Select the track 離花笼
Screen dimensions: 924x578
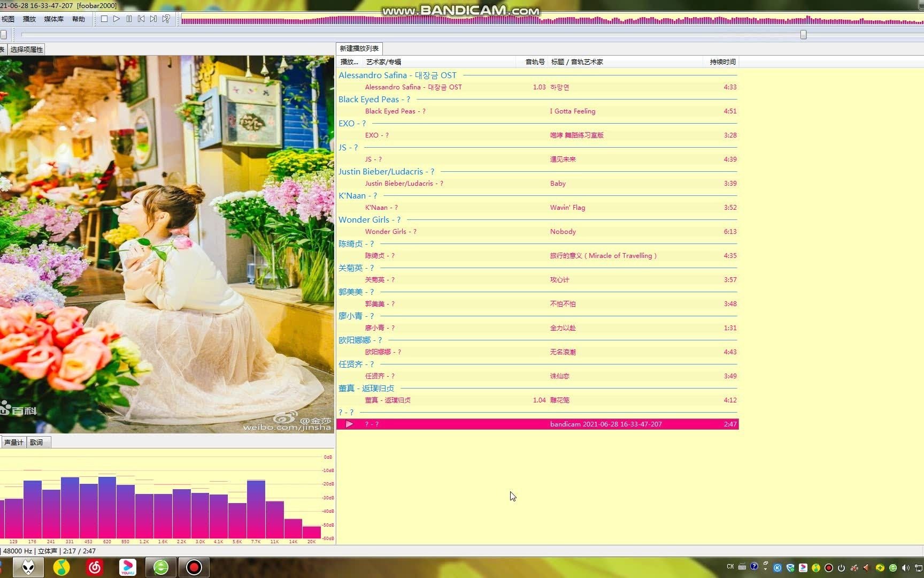537,400
